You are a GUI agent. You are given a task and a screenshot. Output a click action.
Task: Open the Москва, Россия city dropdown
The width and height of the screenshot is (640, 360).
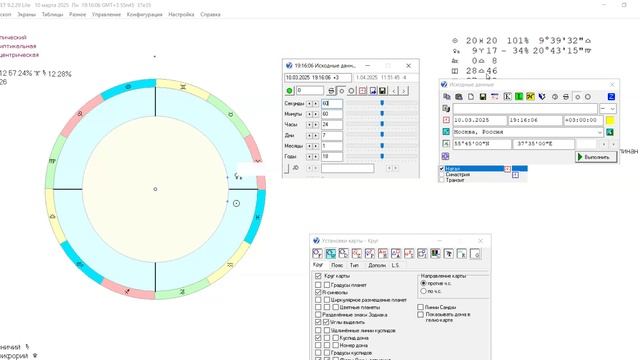tap(599, 132)
